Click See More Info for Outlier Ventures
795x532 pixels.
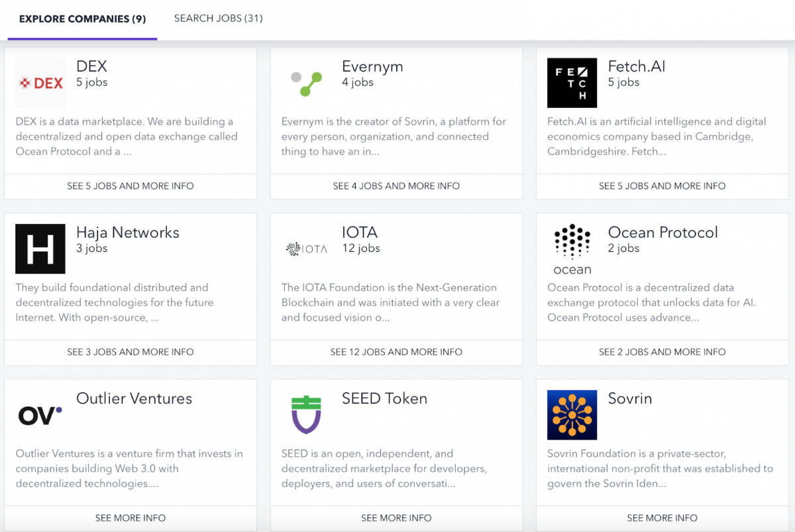(x=131, y=518)
